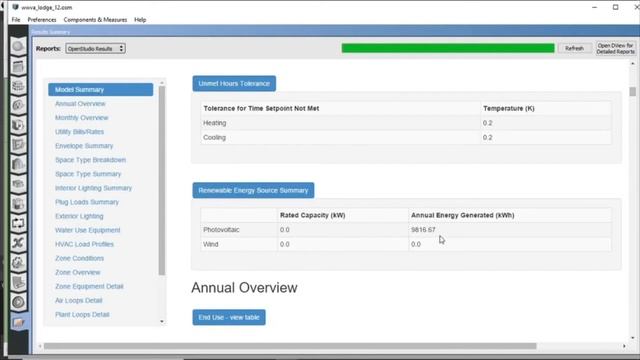This screenshot has height=360, width=640.
Task: Click sidebar list scroll-up arrow
Action: 162,83
